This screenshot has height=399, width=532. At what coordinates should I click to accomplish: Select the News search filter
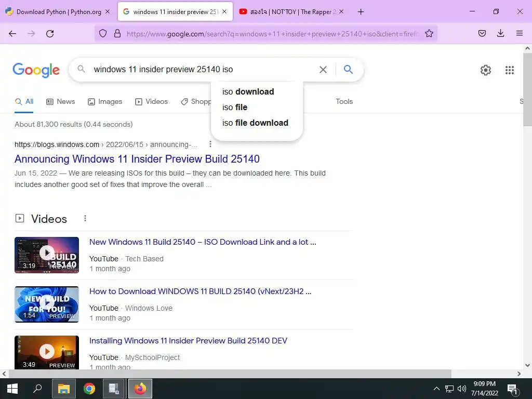(x=61, y=101)
